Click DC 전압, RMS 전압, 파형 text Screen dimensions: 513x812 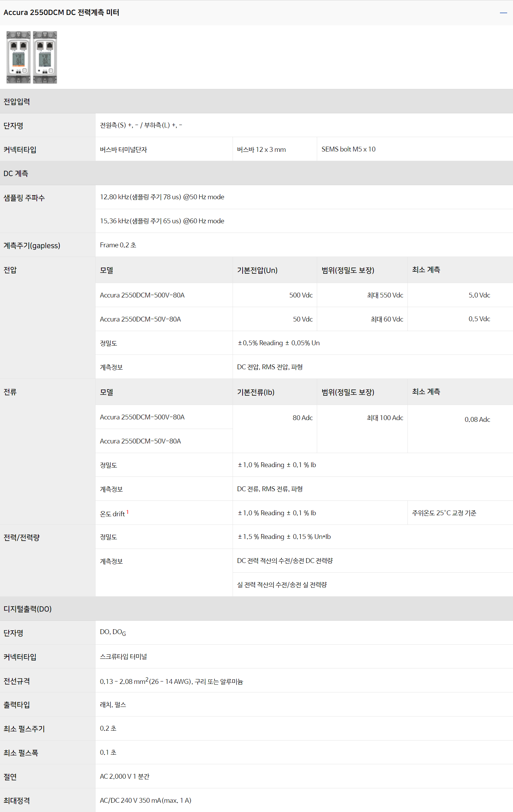(x=270, y=367)
